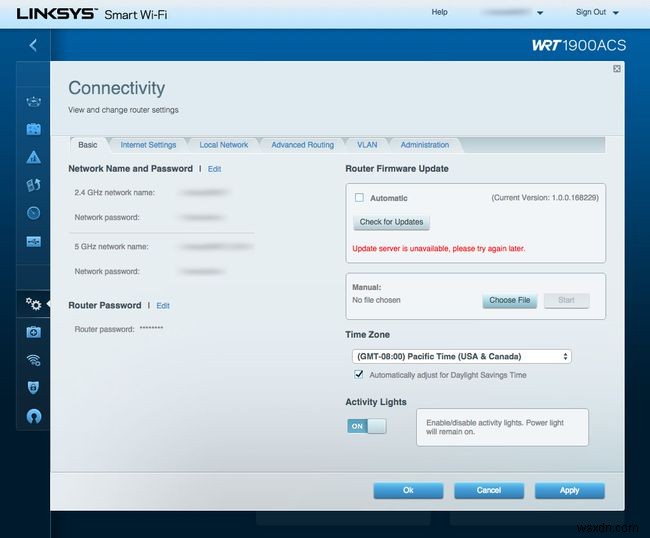Open Parental Controls warning-sign icon
Viewport: 650px width, 538px height.
coord(34,157)
